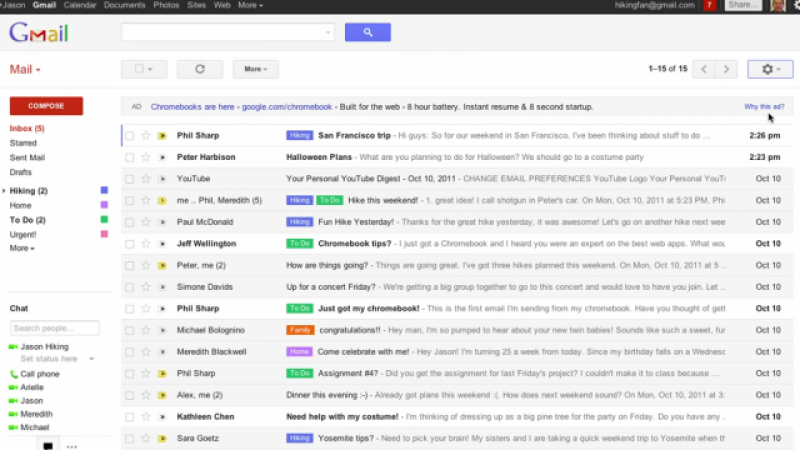This screenshot has width=800, height=450.
Task: Click the blue search magnifier button
Action: pyautogui.click(x=367, y=32)
